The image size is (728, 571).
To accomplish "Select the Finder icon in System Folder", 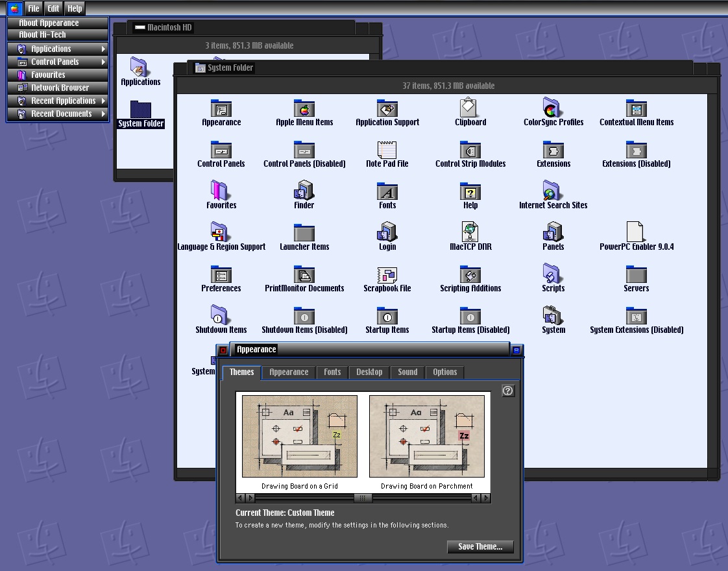I will tap(304, 190).
